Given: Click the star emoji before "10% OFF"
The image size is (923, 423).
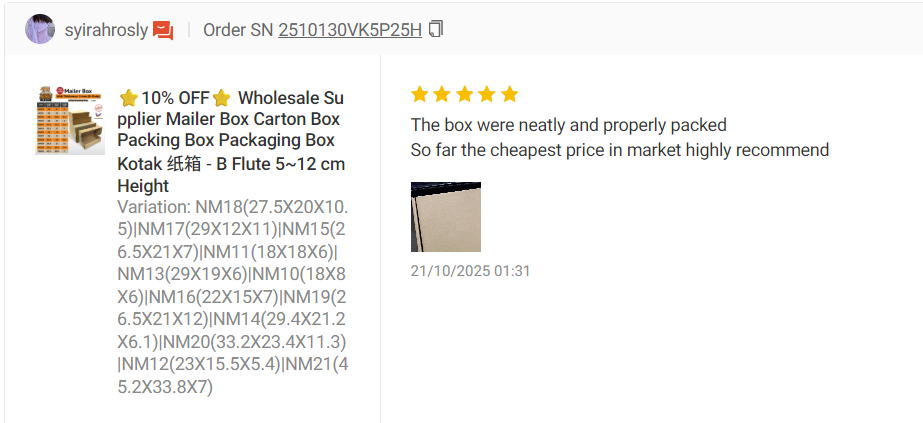Looking at the screenshot, I should (x=128, y=98).
